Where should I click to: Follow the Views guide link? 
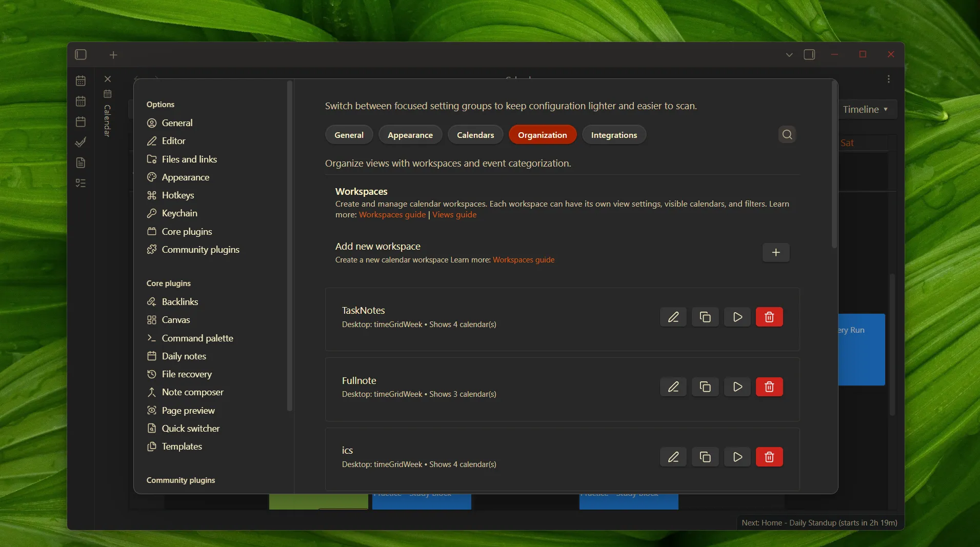pyautogui.click(x=454, y=215)
